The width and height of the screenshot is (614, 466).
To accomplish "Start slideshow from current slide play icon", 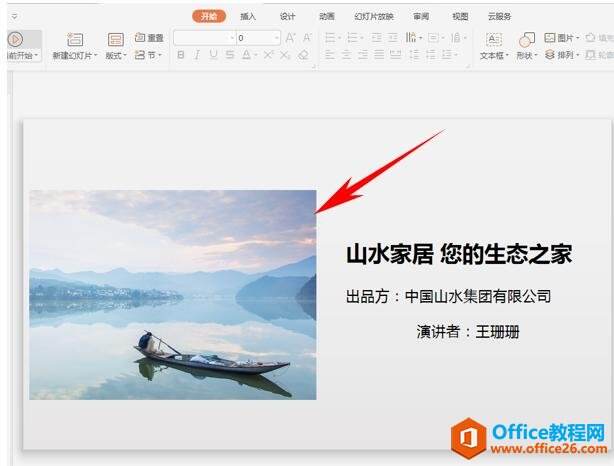I will (15, 40).
